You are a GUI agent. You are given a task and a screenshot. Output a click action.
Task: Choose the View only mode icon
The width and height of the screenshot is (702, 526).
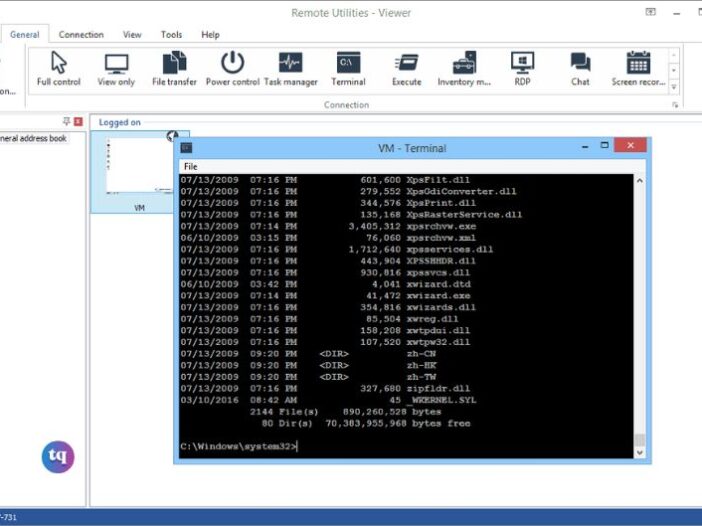(116, 69)
